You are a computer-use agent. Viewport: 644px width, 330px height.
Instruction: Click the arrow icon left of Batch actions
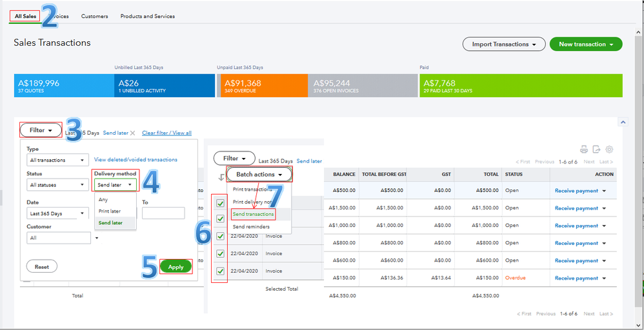point(221,177)
